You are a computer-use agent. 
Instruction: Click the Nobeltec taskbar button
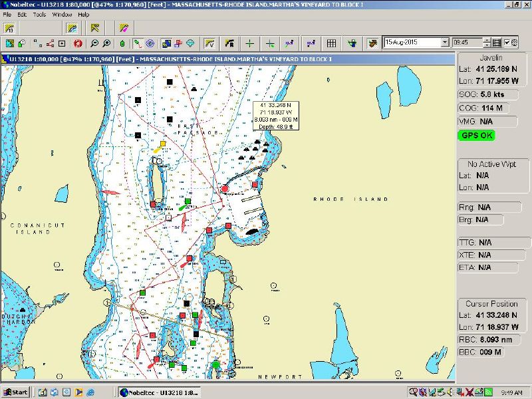pos(160,392)
